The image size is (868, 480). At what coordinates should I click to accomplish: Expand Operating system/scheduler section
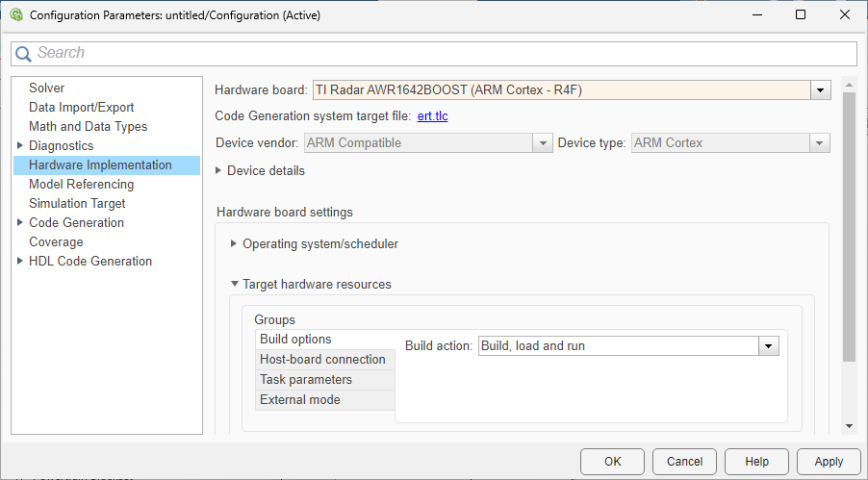point(234,244)
